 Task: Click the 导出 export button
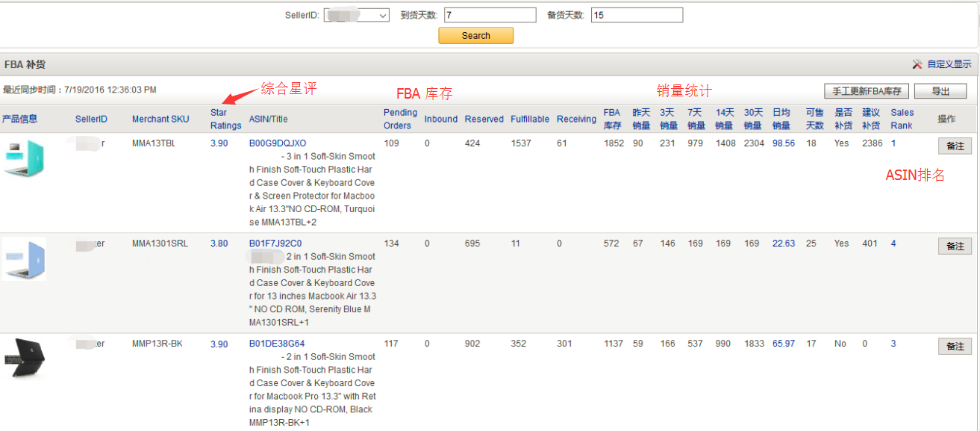point(940,91)
